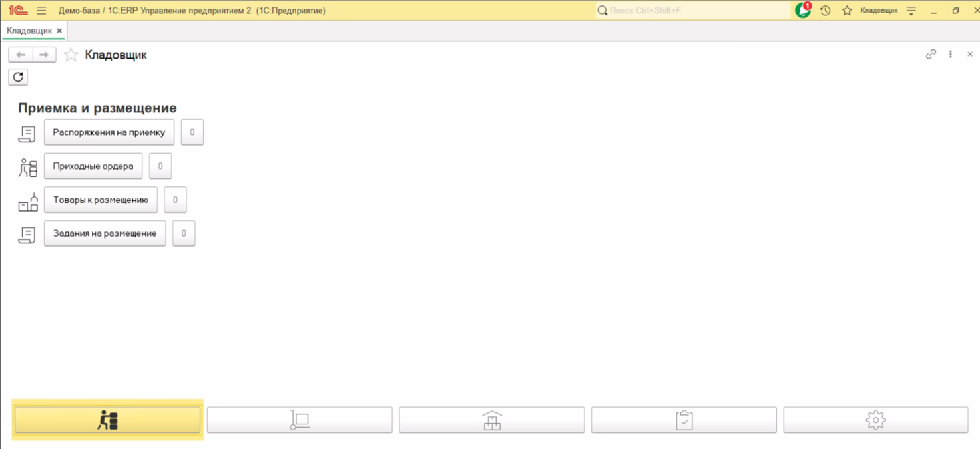Viewport: 980px width, 449px height.
Task: Minimize the 1C:ERP window
Action: [x=934, y=11]
